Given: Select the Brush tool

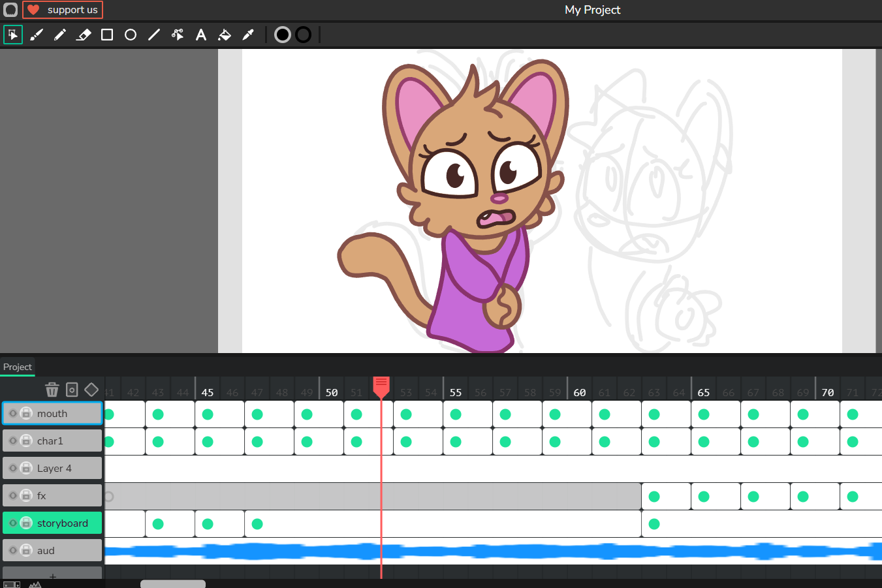Looking at the screenshot, I should pos(37,35).
